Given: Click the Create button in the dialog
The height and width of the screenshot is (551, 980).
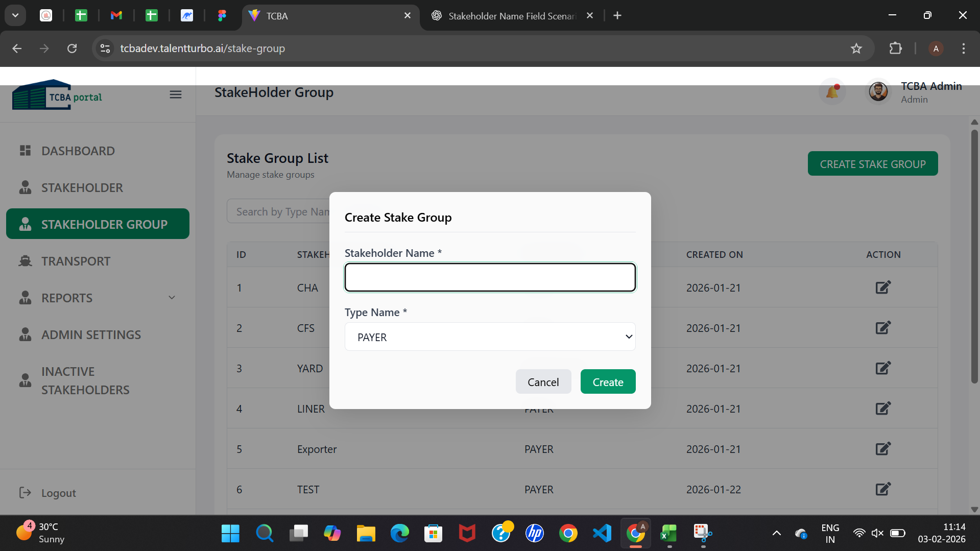Looking at the screenshot, I should coord(608,381).
